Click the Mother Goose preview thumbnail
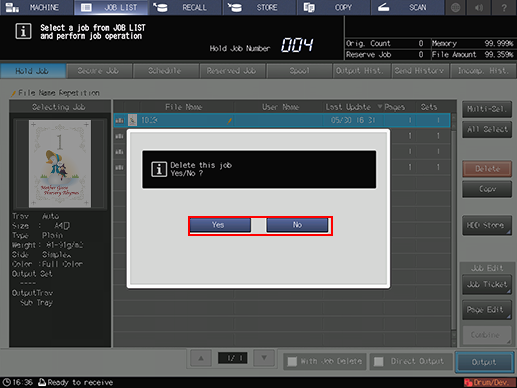Viewport: 517px width, 388px height. pyautogui.click(x=60, y=164)
